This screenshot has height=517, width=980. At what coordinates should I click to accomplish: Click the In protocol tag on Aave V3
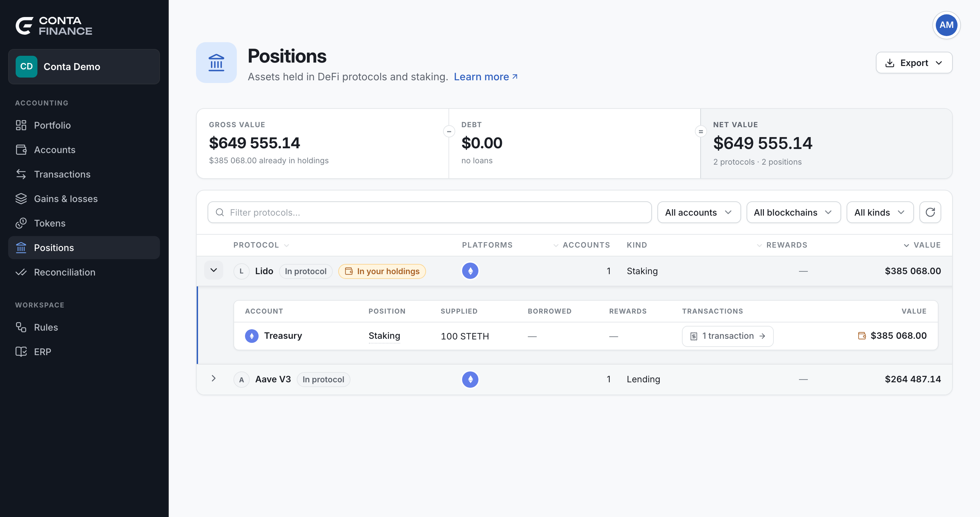(x=323, y=379)
